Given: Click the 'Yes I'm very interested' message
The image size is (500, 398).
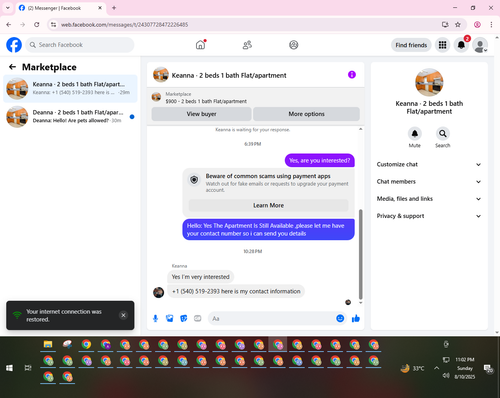Looking at the screenshot, I should point(201,277).
